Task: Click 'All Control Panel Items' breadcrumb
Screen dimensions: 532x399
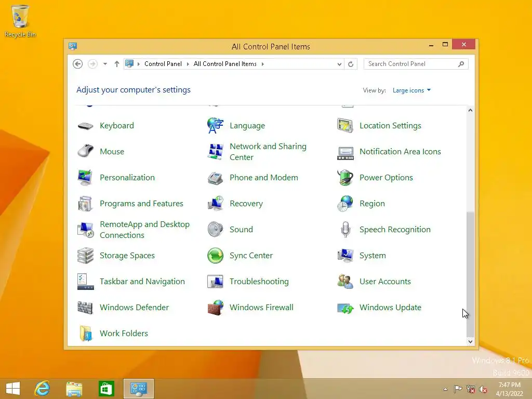Action: coord(225,64)
